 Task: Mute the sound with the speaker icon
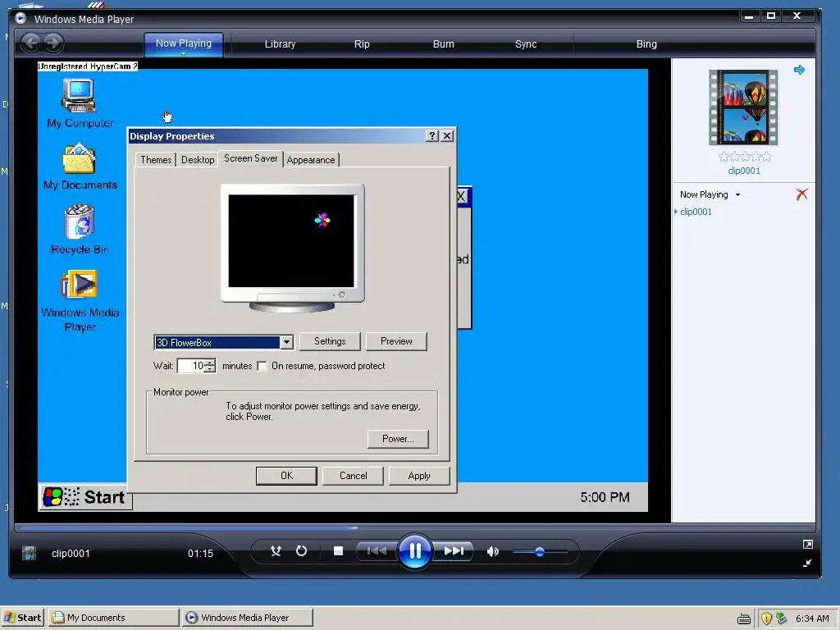click(492, 551)
